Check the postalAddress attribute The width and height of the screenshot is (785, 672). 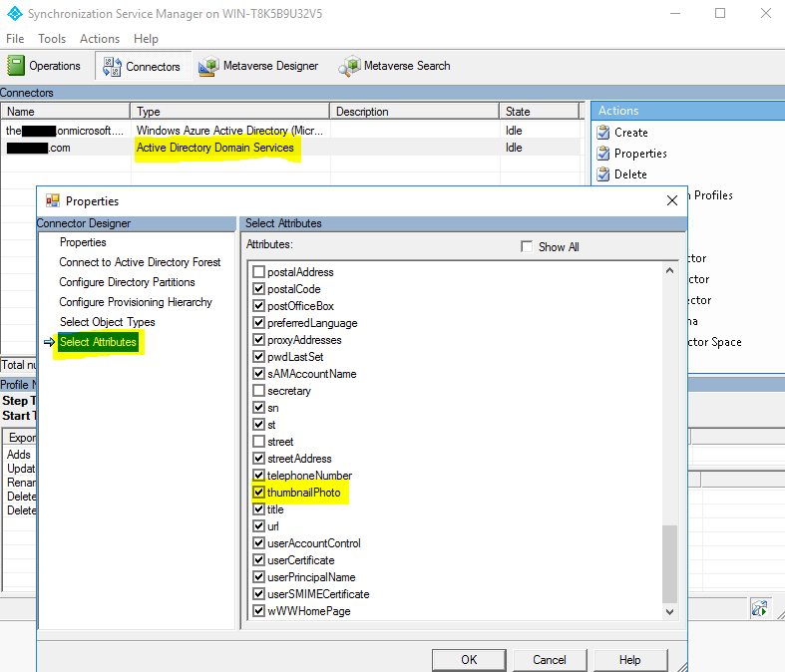click(x=258, y=272)
